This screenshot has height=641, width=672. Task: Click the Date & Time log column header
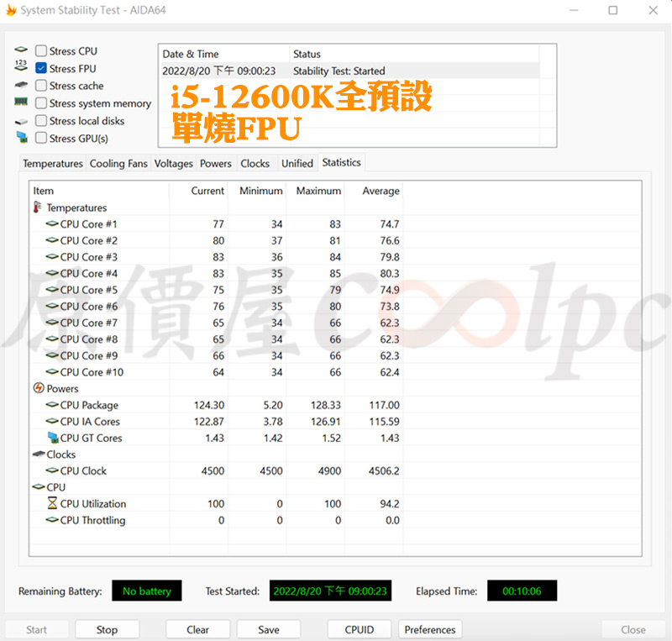[x=224, y=54]
